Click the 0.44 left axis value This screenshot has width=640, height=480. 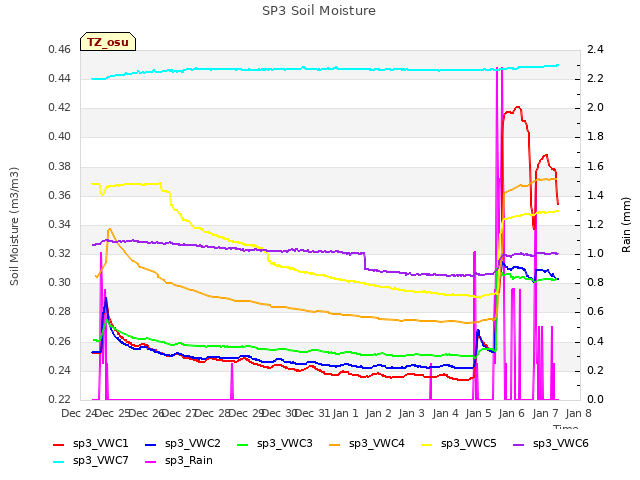[x=59, y=78]
